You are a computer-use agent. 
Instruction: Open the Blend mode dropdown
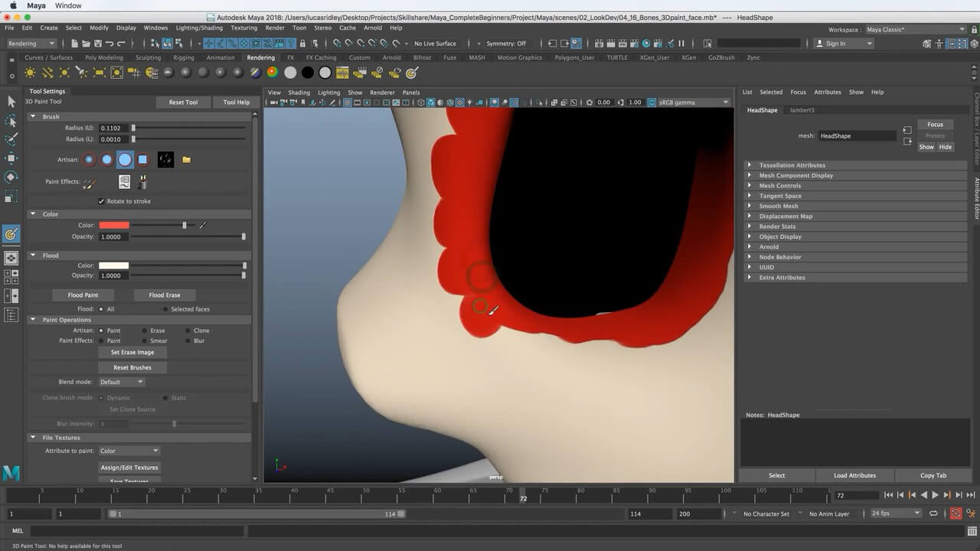(121, 382)
